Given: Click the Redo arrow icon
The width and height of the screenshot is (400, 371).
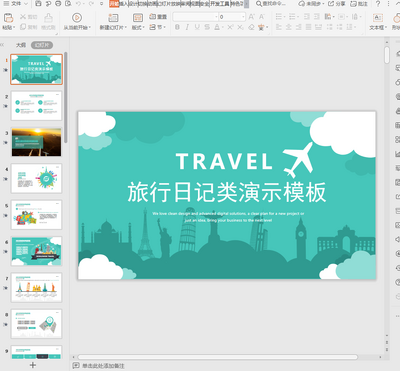Looking at the screenshot, I should click(91, 4).
